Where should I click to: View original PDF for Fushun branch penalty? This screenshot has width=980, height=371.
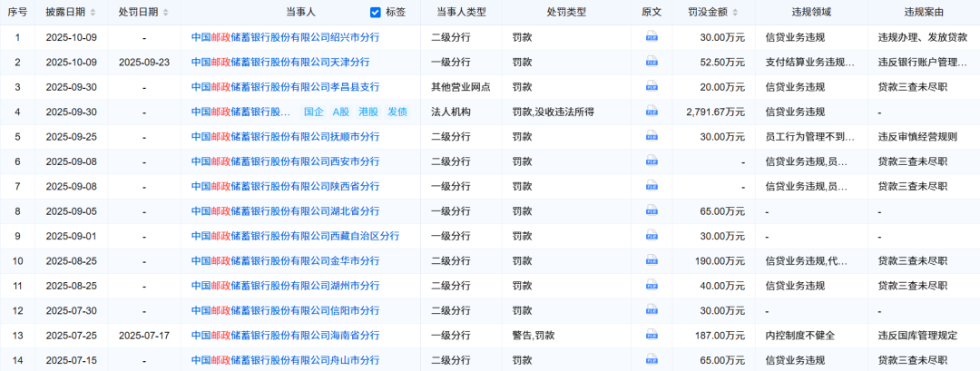(x=652, y=137)
